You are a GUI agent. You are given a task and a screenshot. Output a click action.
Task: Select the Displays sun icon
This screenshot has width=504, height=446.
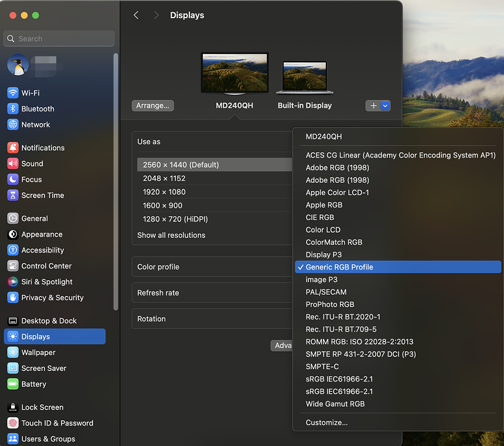pos(13,336)
